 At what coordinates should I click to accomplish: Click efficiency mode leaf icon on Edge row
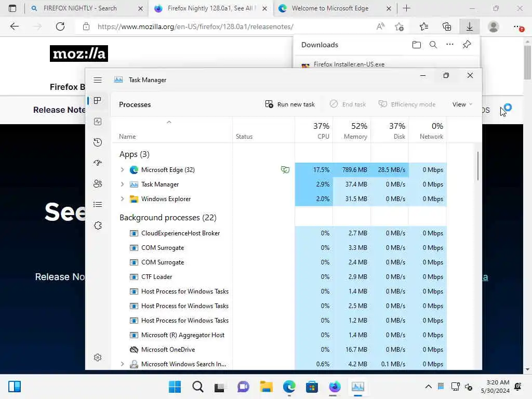pos(285,170)
